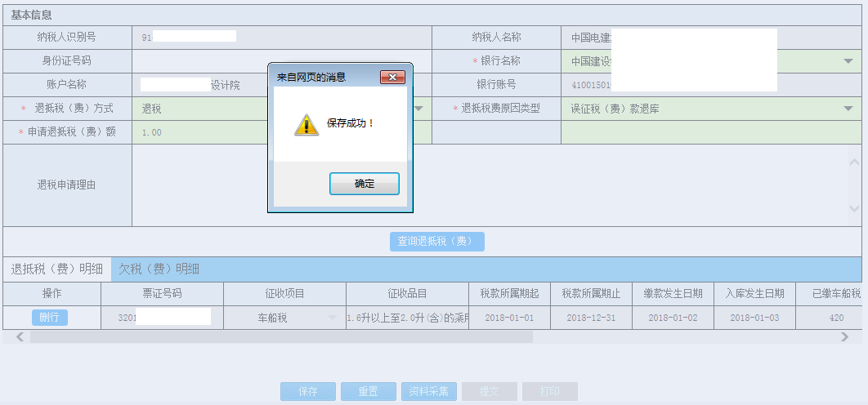Click the 查询退抵税(费) button
Image resolution: width=868 pixels, height=405 pixels.
point(436,241)
